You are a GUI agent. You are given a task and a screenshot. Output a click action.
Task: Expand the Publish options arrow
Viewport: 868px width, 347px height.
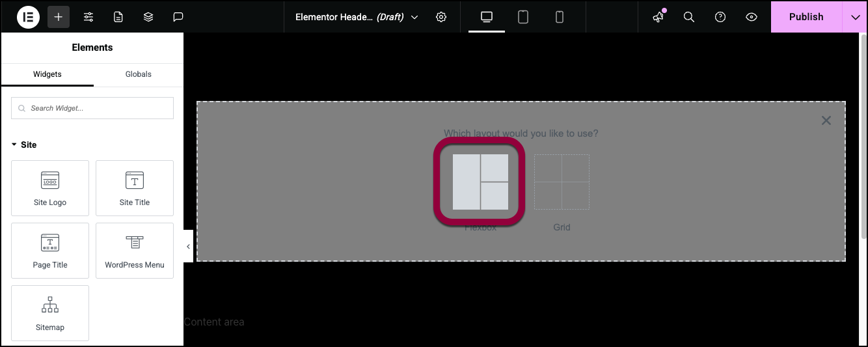click(855, 17)
